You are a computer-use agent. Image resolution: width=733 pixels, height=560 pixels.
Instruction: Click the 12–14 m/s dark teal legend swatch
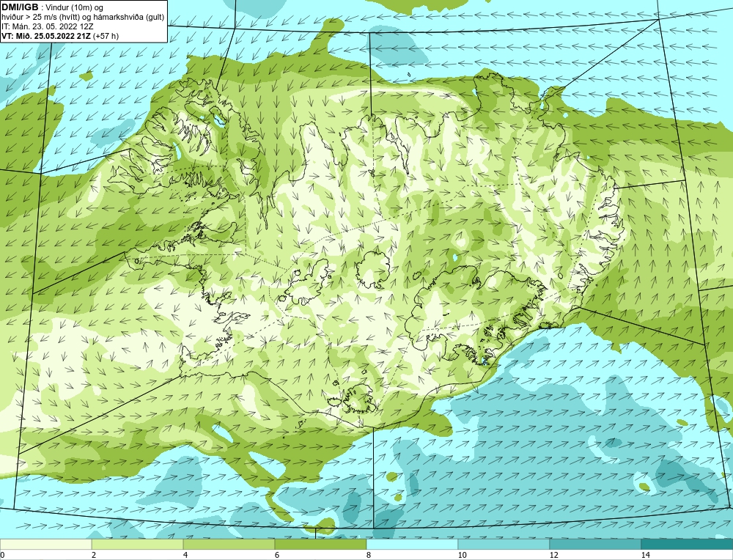click(x=595, y=544)
